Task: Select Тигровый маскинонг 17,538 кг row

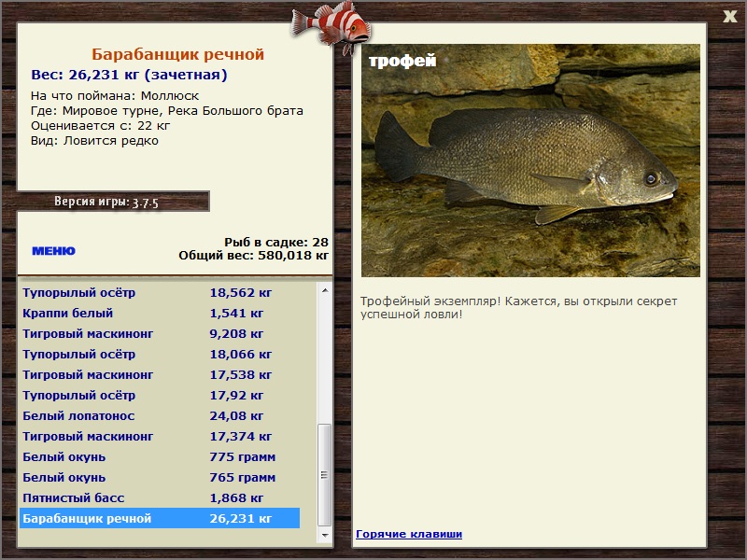Action: [160, 375]
